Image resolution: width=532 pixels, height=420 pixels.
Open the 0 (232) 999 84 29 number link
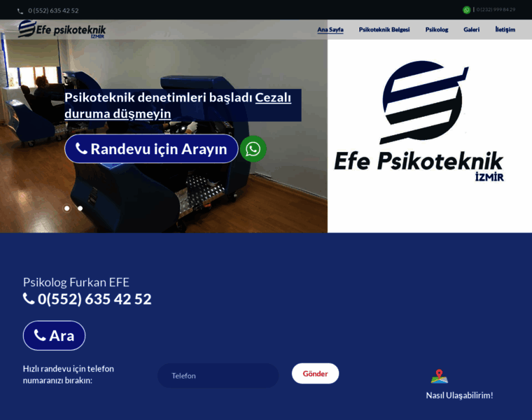(496, 10)
